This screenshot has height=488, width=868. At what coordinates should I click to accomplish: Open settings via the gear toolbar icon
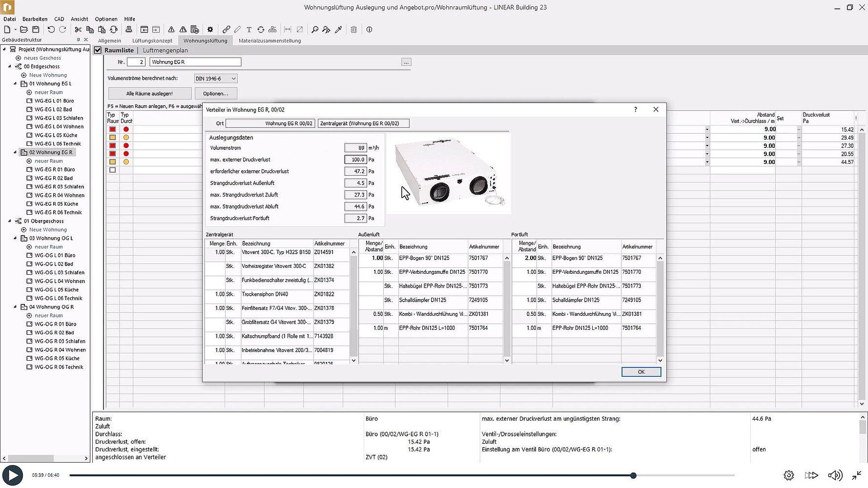point(210,30)
